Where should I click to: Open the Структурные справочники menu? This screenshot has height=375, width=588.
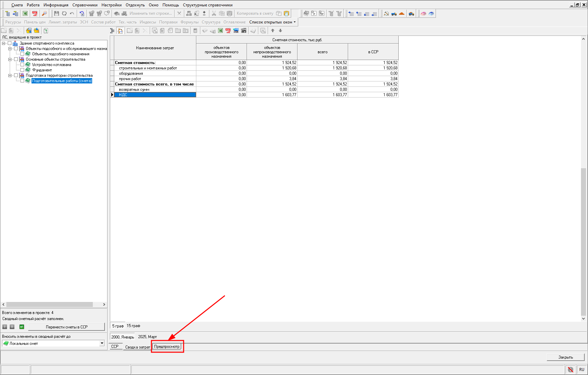208,5
